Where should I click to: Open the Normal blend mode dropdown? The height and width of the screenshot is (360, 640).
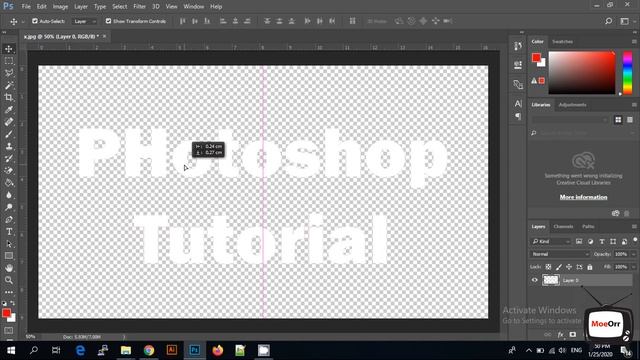(x=560, y=254)
